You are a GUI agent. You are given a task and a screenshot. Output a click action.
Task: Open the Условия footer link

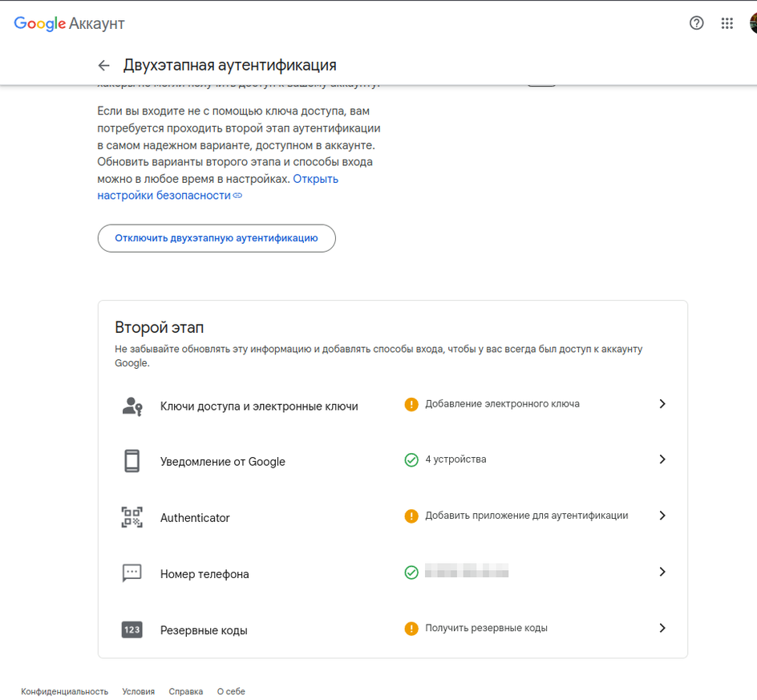click(138, 691)
